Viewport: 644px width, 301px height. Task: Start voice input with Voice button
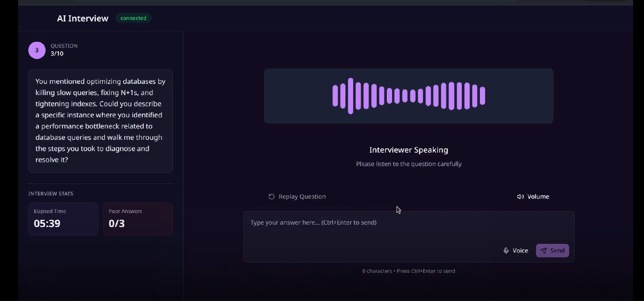click(516, 250)
